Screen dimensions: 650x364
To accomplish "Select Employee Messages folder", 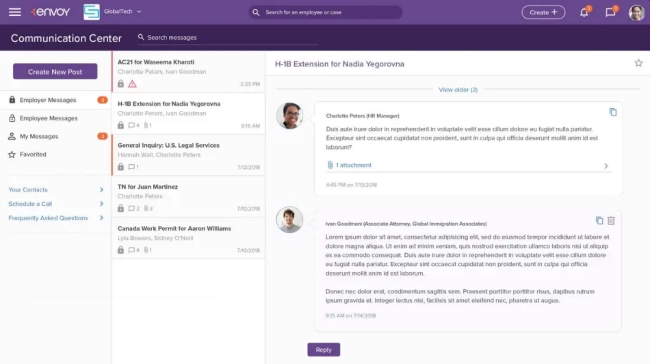I will pos(56,118).
